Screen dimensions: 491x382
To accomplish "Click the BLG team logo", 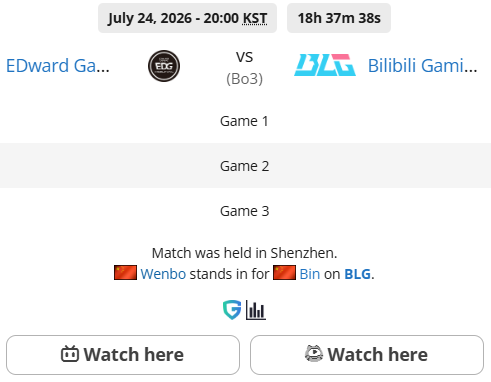I will (x=325, y=65).
